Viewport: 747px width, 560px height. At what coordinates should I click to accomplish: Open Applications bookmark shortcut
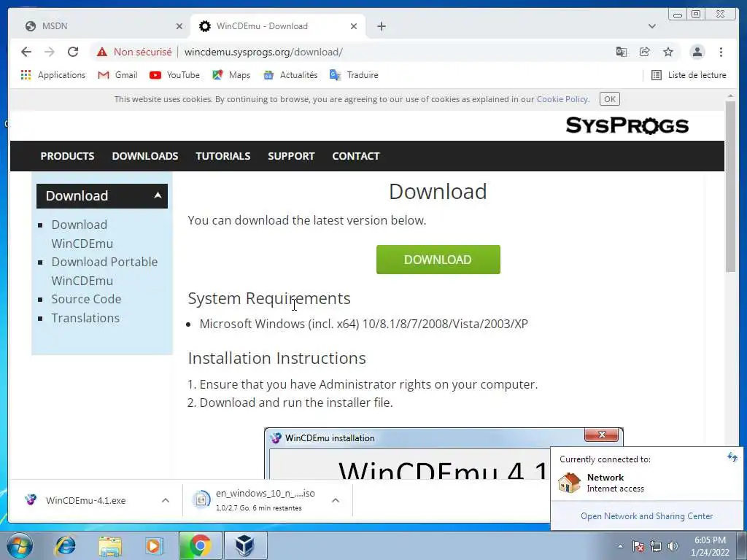(x=53, y=75)
